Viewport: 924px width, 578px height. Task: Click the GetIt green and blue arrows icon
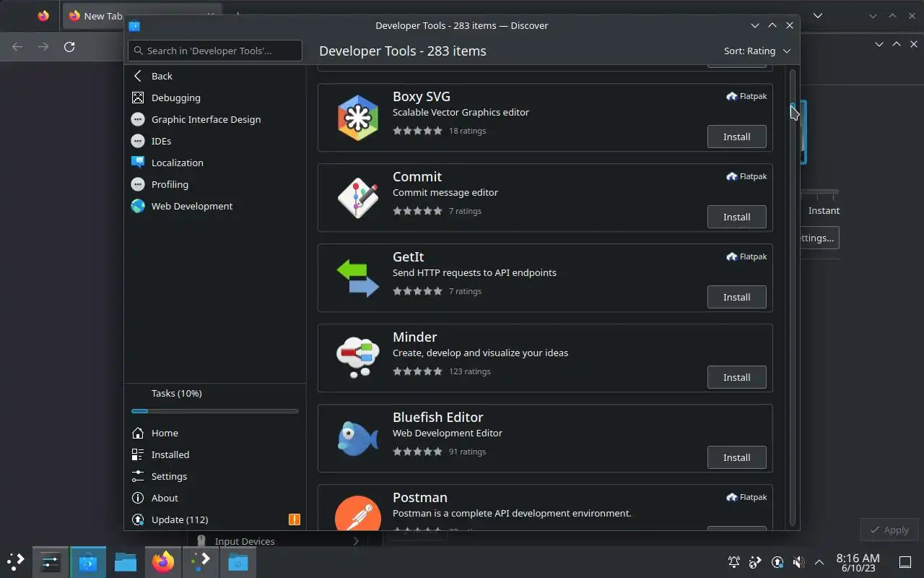357,277
